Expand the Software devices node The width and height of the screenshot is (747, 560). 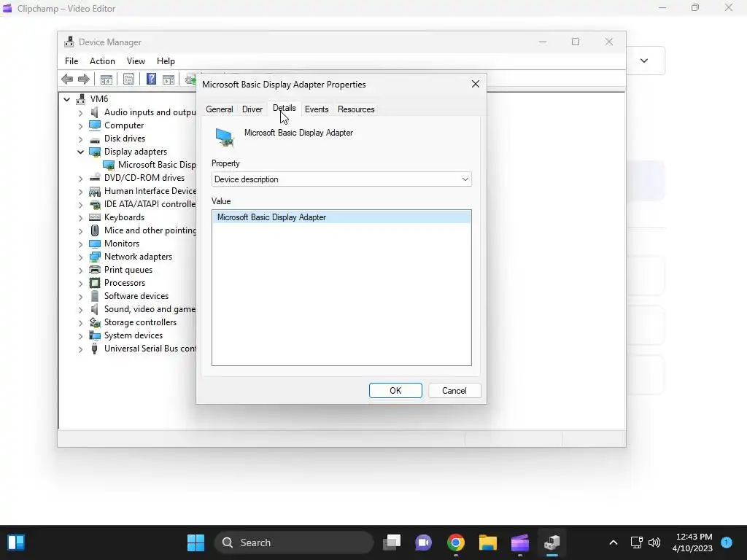[80, 296]
